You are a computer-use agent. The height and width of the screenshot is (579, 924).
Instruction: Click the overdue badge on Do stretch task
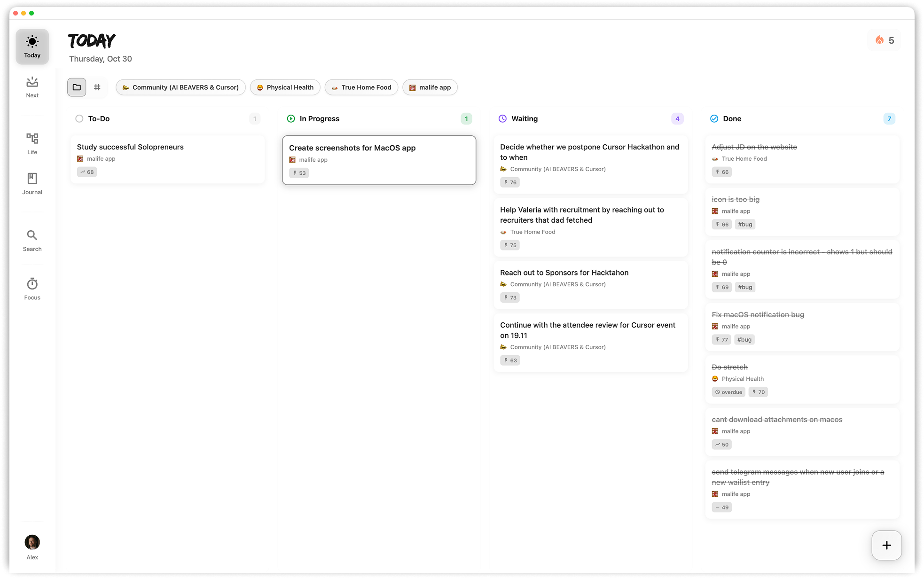tap(728, 391)
